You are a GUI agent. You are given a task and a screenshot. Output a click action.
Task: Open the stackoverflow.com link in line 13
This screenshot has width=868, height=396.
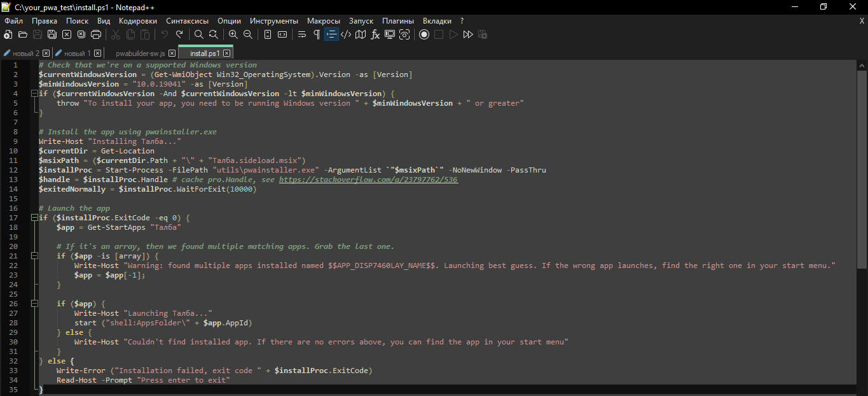click(x=368, y=180)
